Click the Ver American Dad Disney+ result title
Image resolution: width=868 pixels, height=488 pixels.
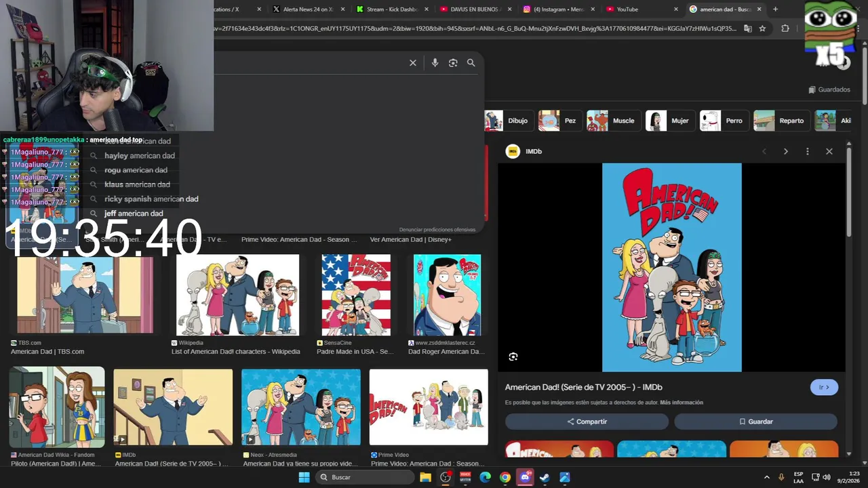click(410, 239)
